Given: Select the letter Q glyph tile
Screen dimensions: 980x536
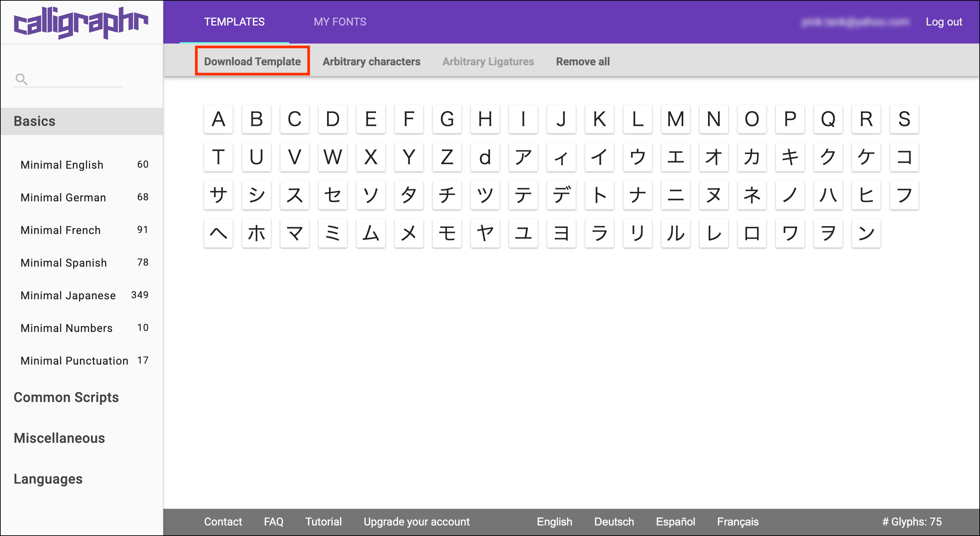Looking at the screenshot, I should (828, 119).
